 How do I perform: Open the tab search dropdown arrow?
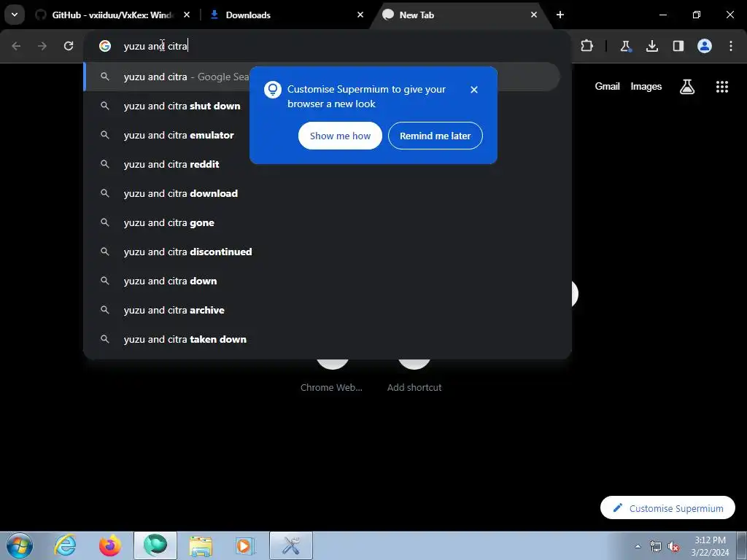(15, 15)
